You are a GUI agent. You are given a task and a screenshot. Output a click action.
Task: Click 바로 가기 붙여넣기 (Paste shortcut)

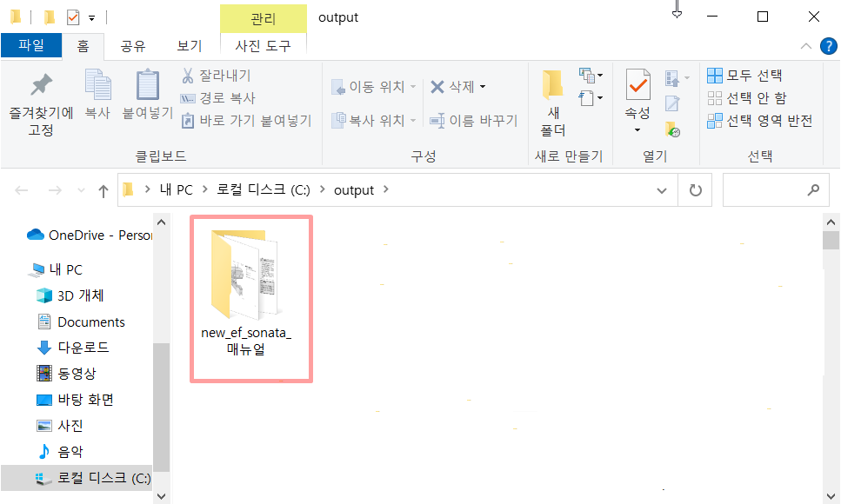coord(246,121)
